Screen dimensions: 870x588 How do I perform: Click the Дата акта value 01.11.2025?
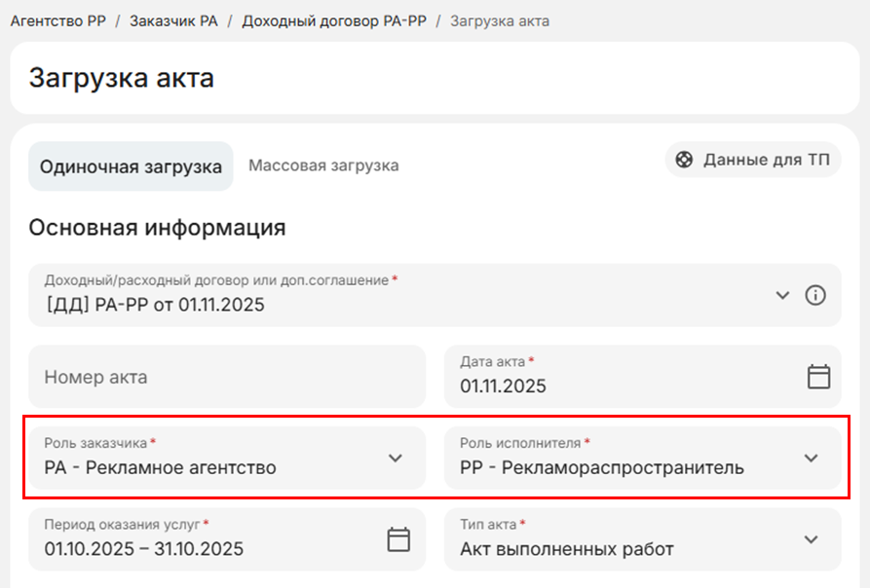(504, 386)
